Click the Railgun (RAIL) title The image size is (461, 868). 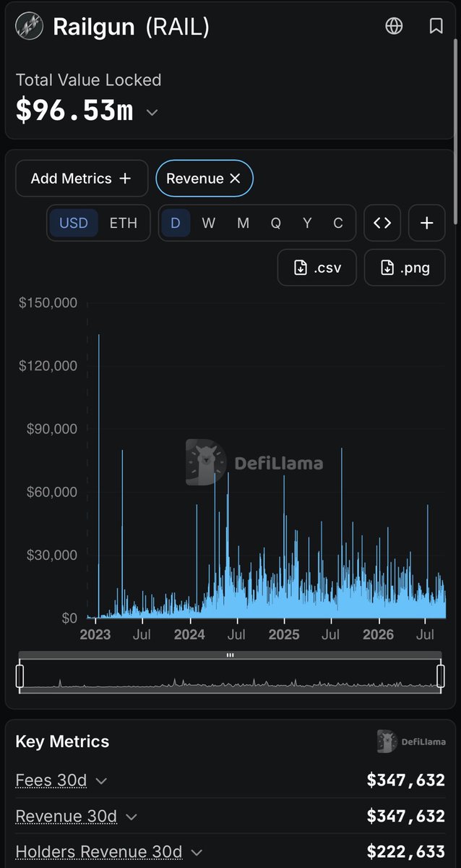point(131,27)
